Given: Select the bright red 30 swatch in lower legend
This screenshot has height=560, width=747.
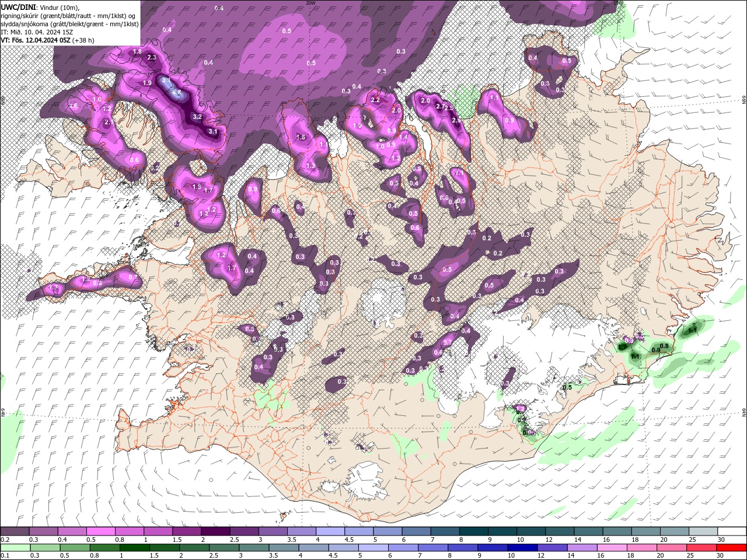Looking at the screenshot, I should (732, 548).
